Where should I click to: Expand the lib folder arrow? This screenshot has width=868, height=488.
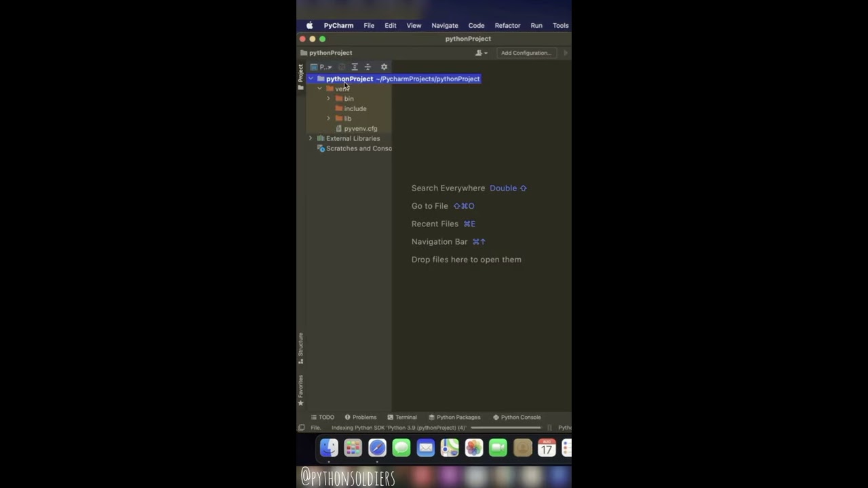pos(329,119)
